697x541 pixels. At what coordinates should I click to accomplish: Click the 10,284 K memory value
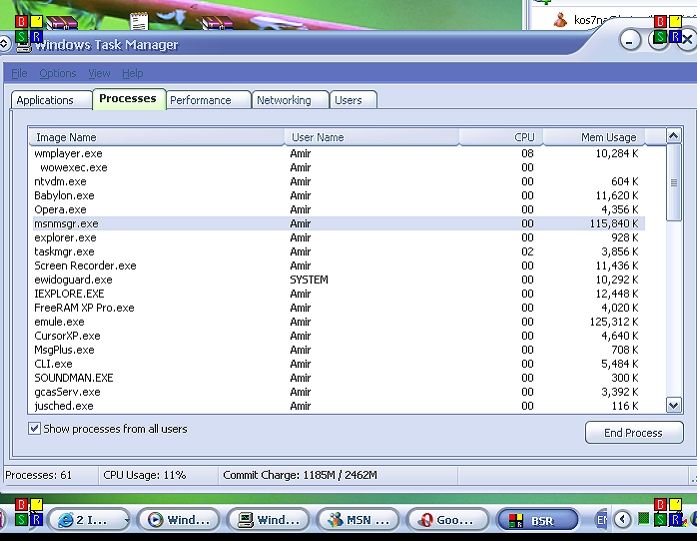[x=617, y=153]
